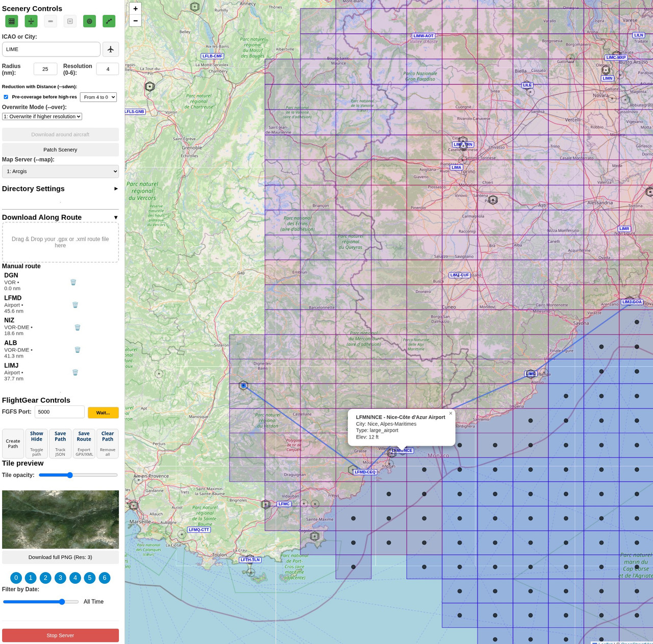653x644 pixels.
Task: Open the Map Server Arcgis dropdown
Action: coord(60,171)
